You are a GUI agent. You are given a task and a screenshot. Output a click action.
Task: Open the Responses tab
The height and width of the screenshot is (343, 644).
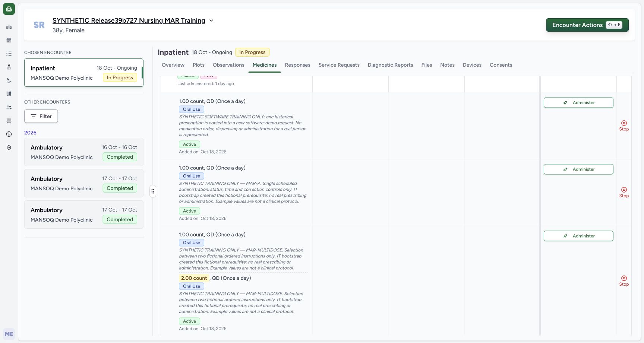tap(297, 65)
